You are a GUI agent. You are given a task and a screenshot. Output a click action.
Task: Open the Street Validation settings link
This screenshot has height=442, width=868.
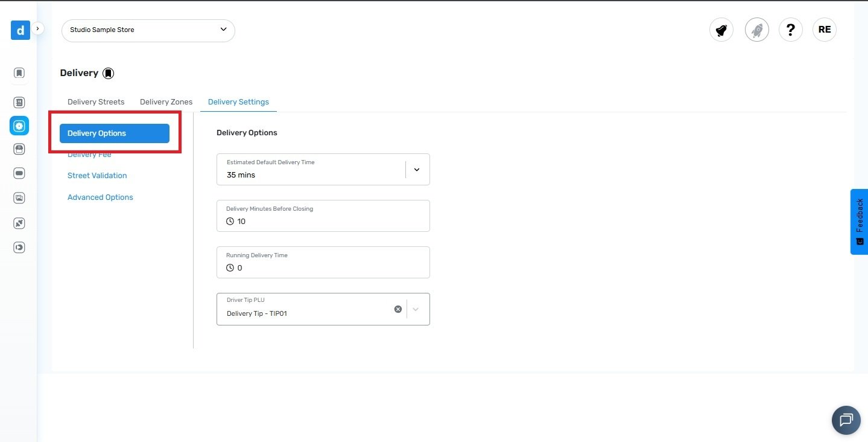97,176
